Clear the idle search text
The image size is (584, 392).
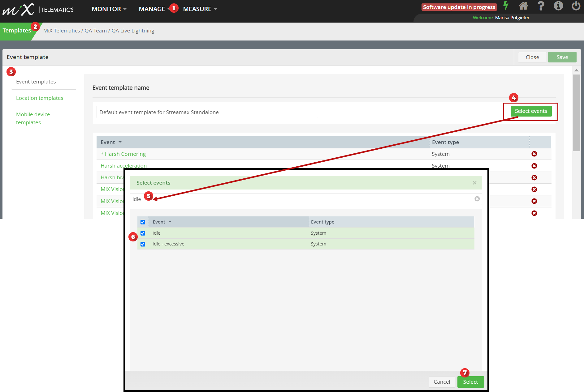click(477, 199)
